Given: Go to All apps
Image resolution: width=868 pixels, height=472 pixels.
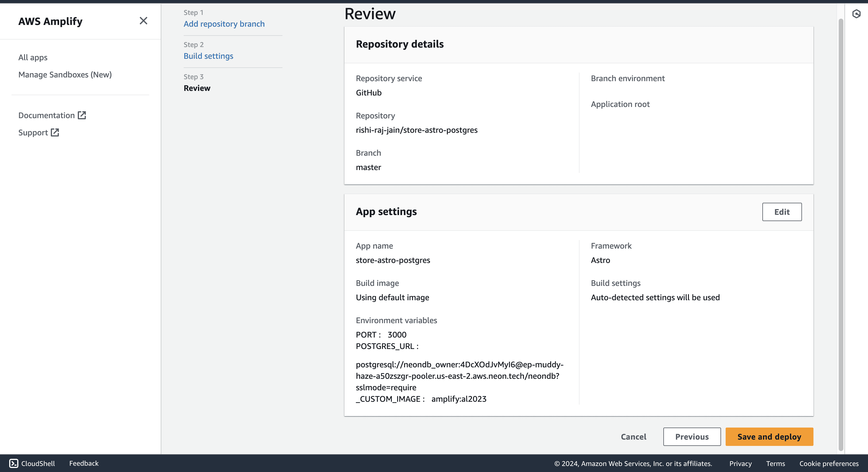Looking at the screenshot, I should [33, 57].
